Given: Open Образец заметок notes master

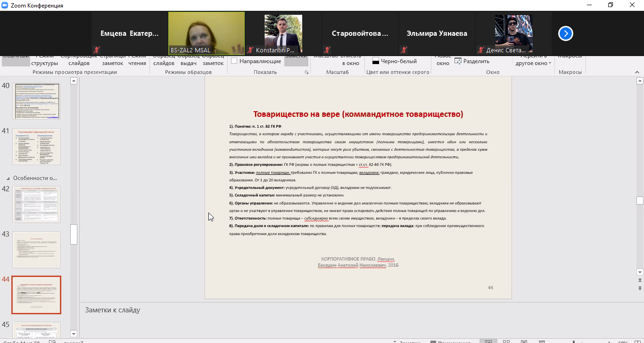Looking at the screenshot, I should 213,60.
